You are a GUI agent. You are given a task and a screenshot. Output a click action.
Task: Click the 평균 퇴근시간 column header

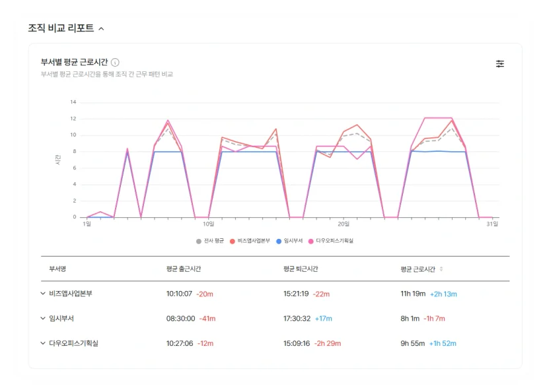point(301,269)
